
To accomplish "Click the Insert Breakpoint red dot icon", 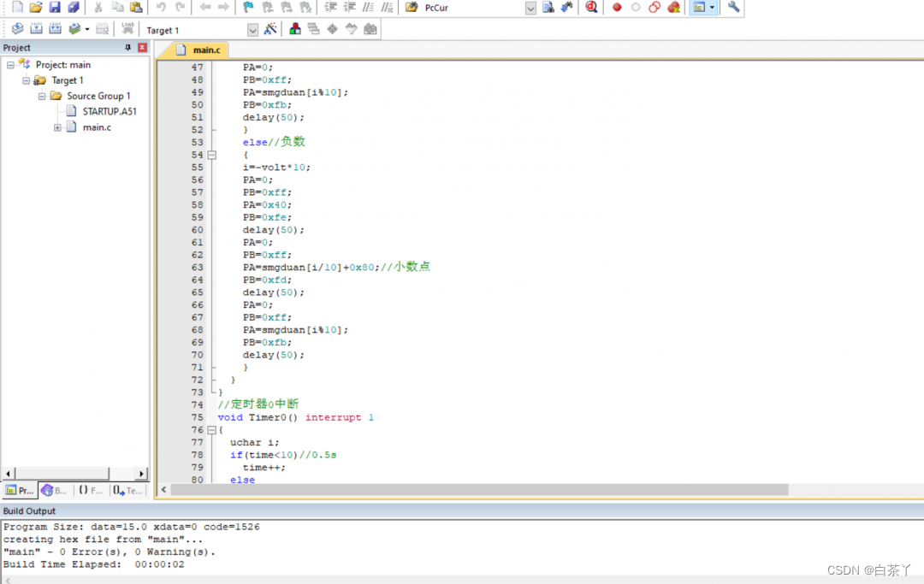I will [617, 8].
